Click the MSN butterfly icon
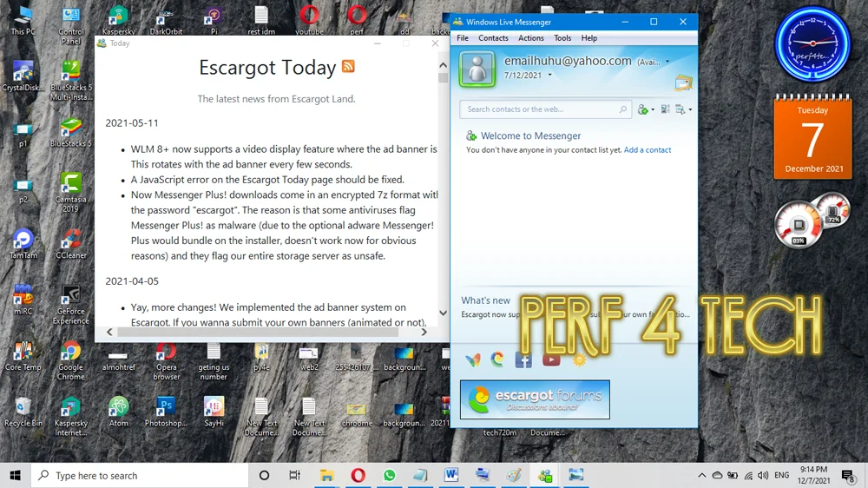The image size is (868, 488). 473,360
